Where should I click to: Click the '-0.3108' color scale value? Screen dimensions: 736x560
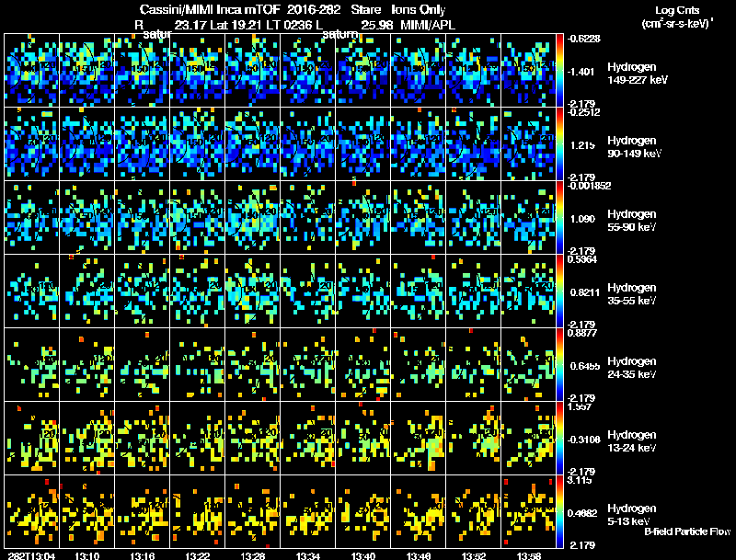pos(583,440)
